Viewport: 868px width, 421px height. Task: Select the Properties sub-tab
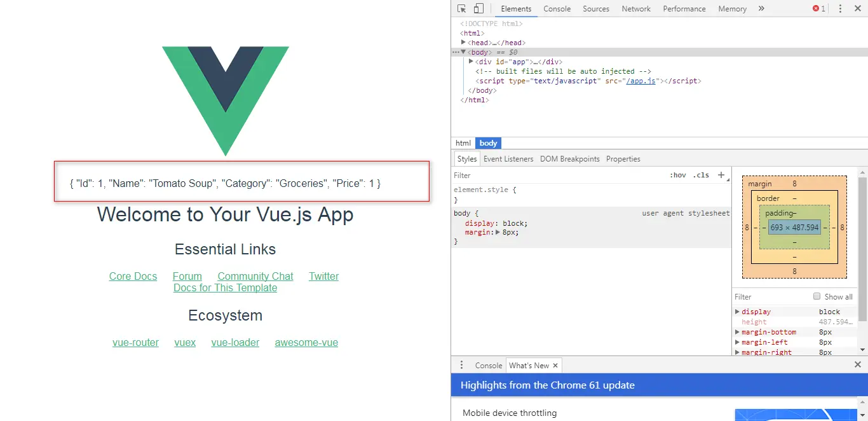623,159
